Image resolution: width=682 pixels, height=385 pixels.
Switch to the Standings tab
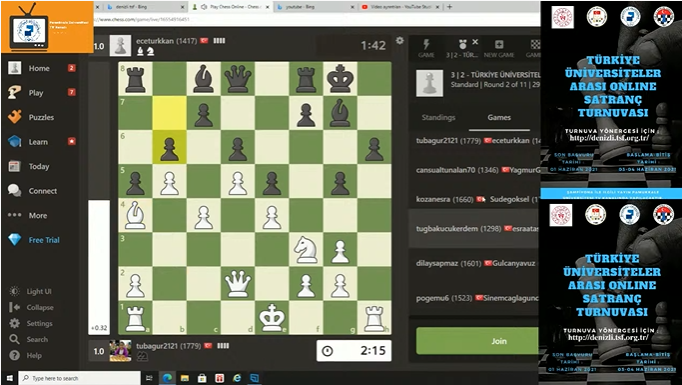click(438, 117)
